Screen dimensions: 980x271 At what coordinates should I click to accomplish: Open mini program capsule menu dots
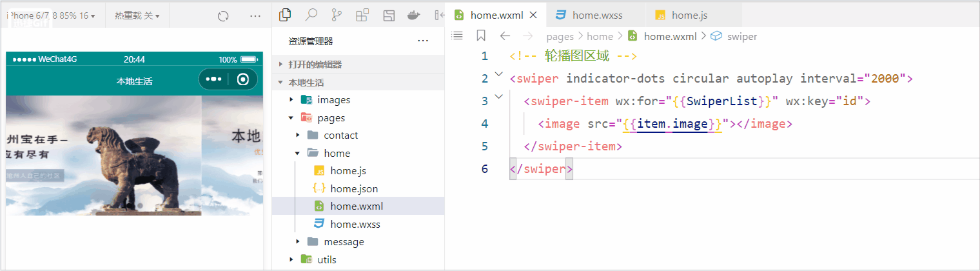213,79
